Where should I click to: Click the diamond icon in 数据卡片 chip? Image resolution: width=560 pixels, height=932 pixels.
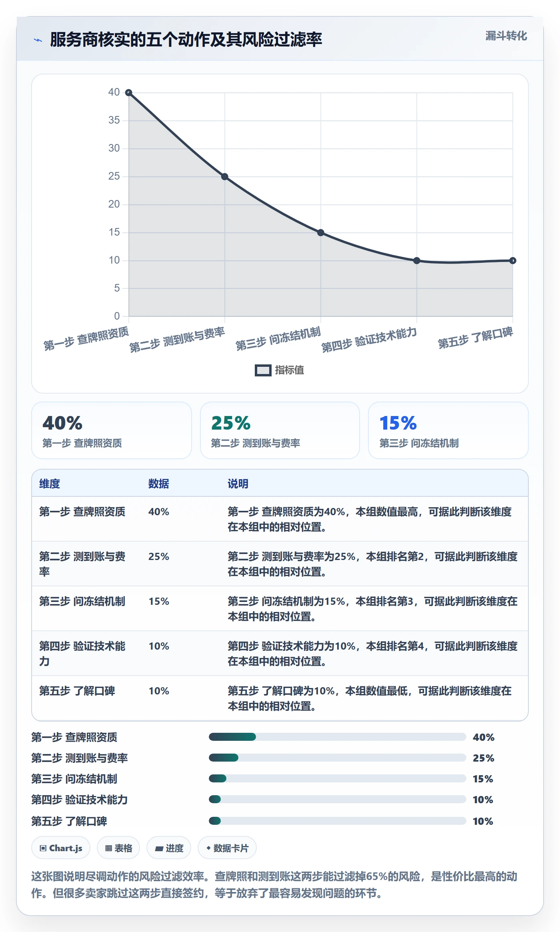(x=208, y=848)
